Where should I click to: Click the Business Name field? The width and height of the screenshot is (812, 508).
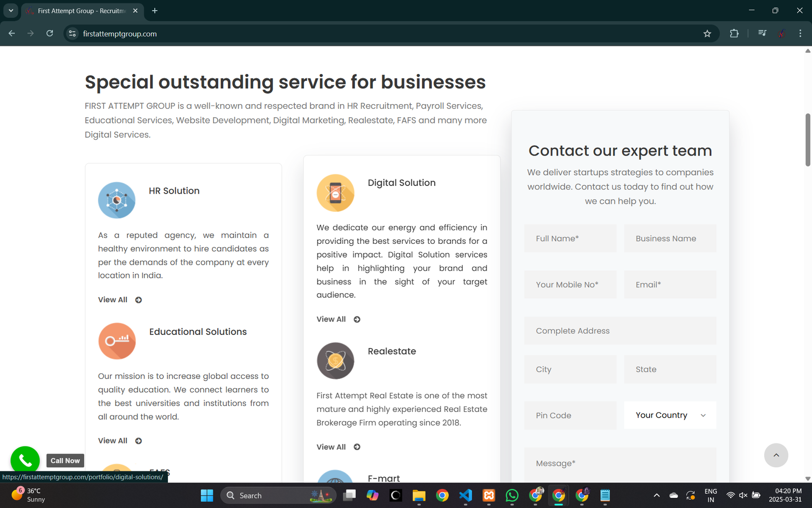670,238
